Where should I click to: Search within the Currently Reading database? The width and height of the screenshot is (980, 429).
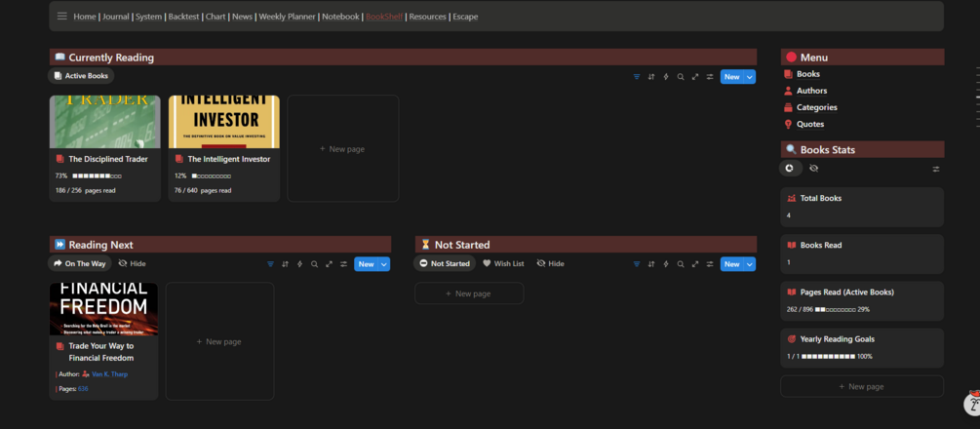681,77
